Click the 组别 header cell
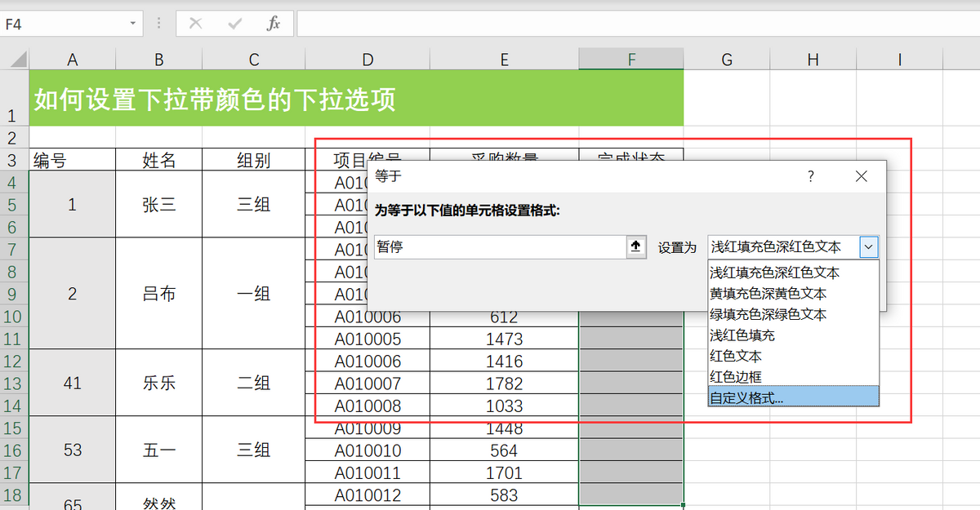This screenshot has height=510, width=980. coord(254,160)
